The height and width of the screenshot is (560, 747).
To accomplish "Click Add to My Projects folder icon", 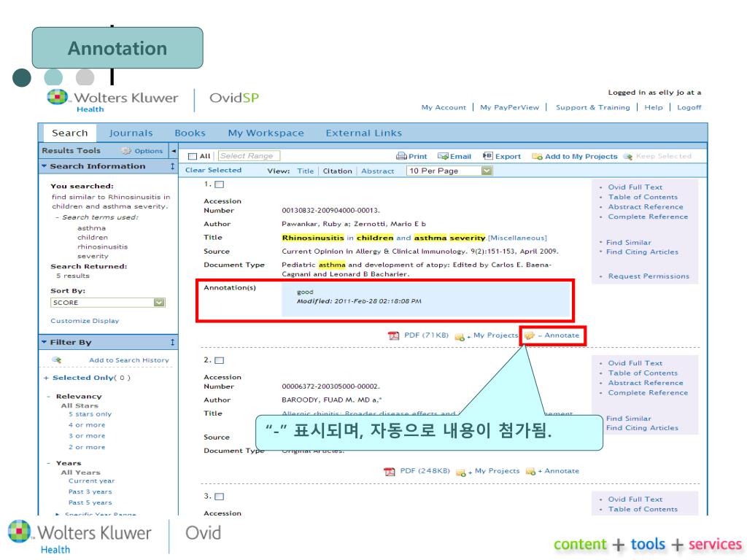I will click(x=537, y=156).
